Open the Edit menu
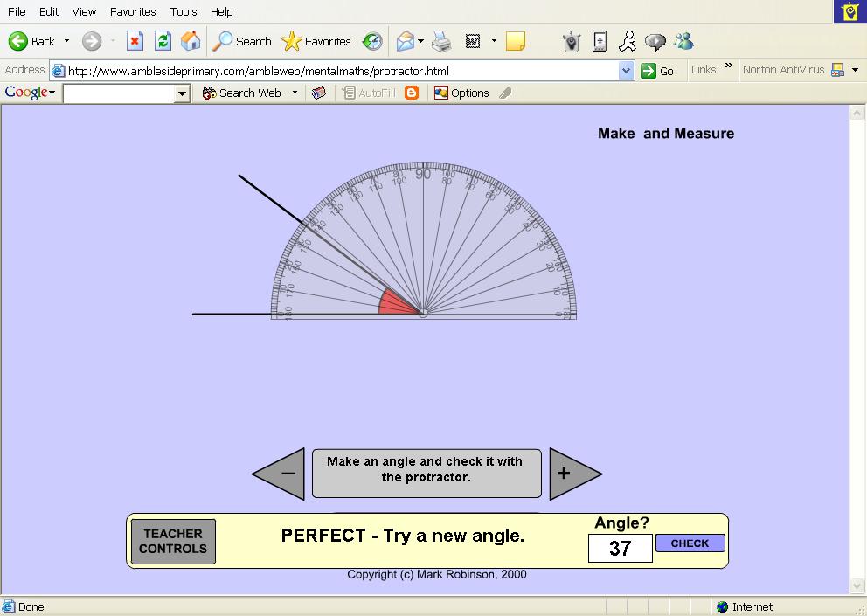This screenshot has width=867, height=616. pyautogui.click(x=49, y=11)
